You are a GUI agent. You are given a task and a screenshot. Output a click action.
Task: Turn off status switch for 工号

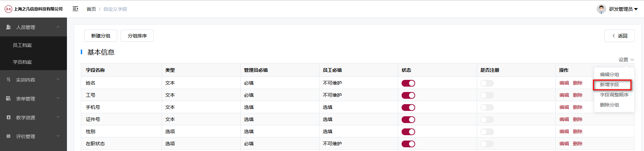(x=408, y=95)
